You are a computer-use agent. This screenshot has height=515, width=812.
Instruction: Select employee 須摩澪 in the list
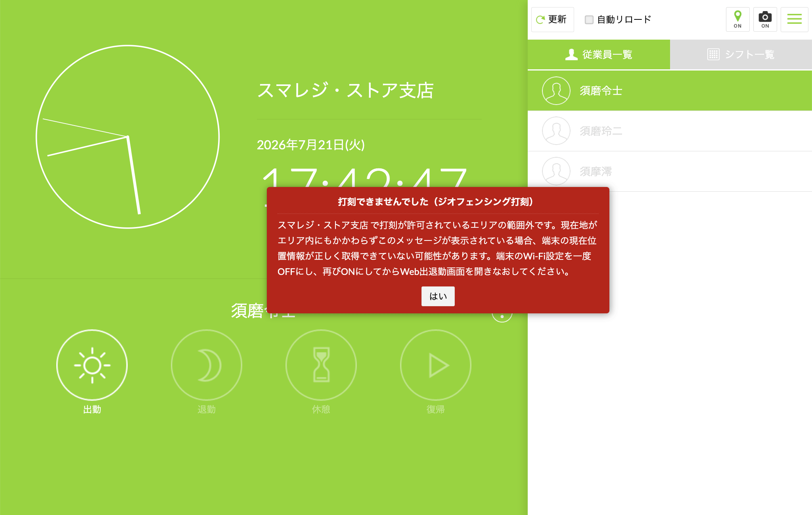pyautogui.click(x=670, y=172)
